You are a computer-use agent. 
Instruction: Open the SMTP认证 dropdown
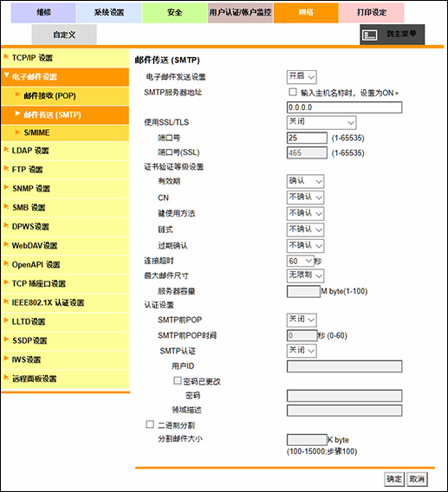point(302,351)
